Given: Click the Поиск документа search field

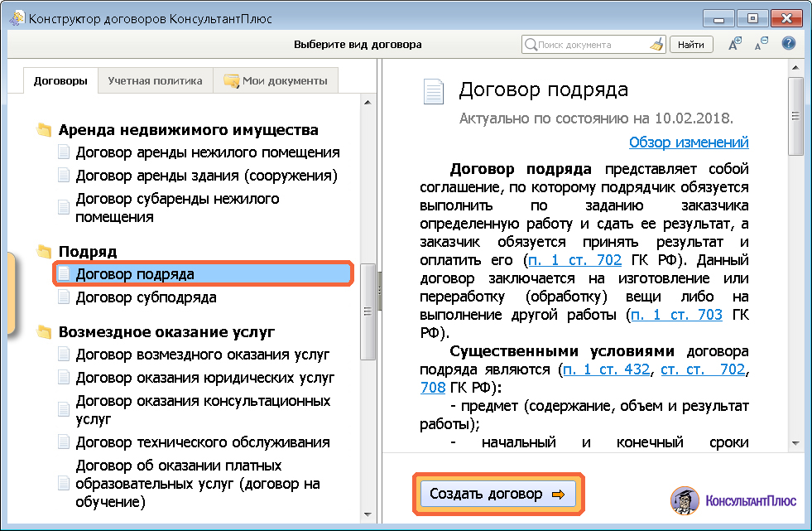Looking at the screenshot, I should tap(592, 45).
